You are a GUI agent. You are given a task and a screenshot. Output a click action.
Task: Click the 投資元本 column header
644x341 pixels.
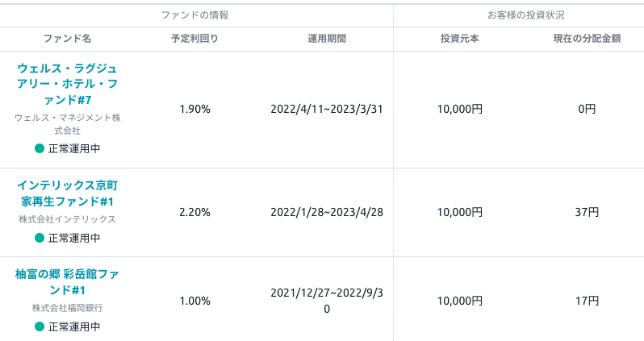click(459, 39)
